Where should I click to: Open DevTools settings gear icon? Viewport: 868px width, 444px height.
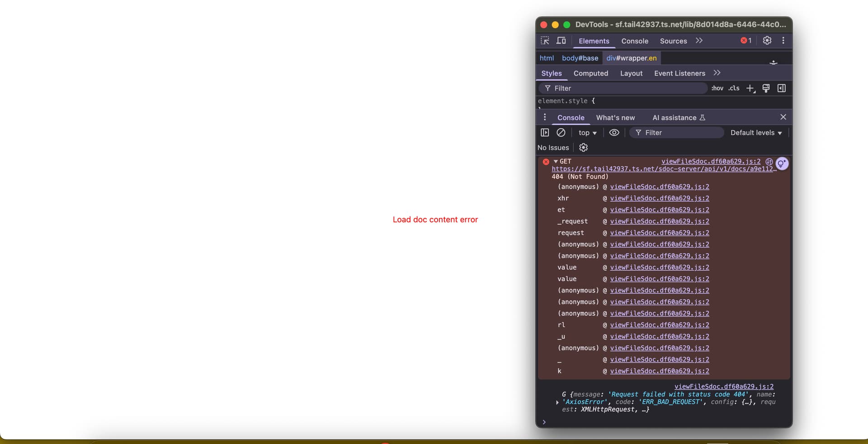pyautogui.click(x=767, y=41)
